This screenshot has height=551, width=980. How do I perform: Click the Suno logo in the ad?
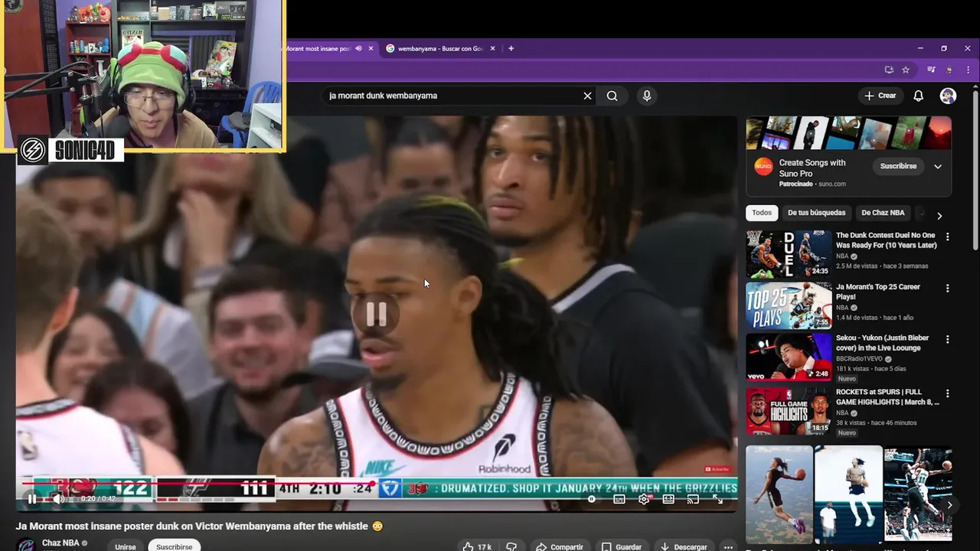point(763,166)
